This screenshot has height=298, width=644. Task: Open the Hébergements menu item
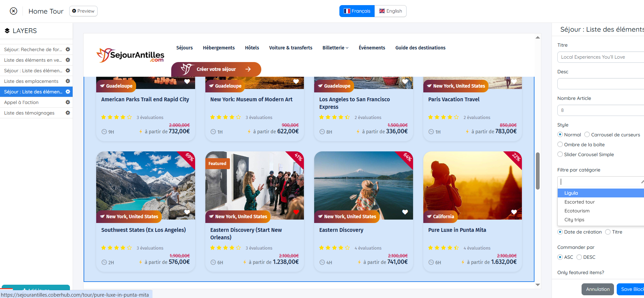(x=219, y=48)
